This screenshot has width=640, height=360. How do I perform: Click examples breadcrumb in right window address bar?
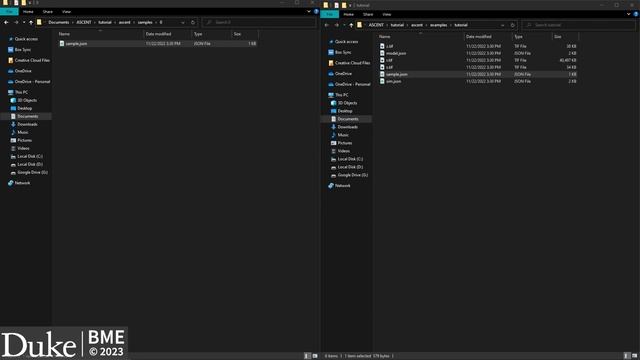point(438,25)
